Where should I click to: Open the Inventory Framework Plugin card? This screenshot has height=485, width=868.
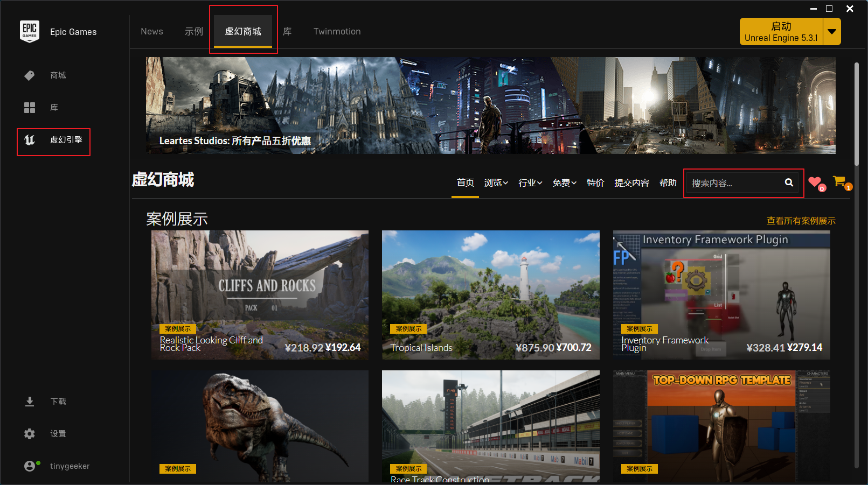[x=721, y=295]
